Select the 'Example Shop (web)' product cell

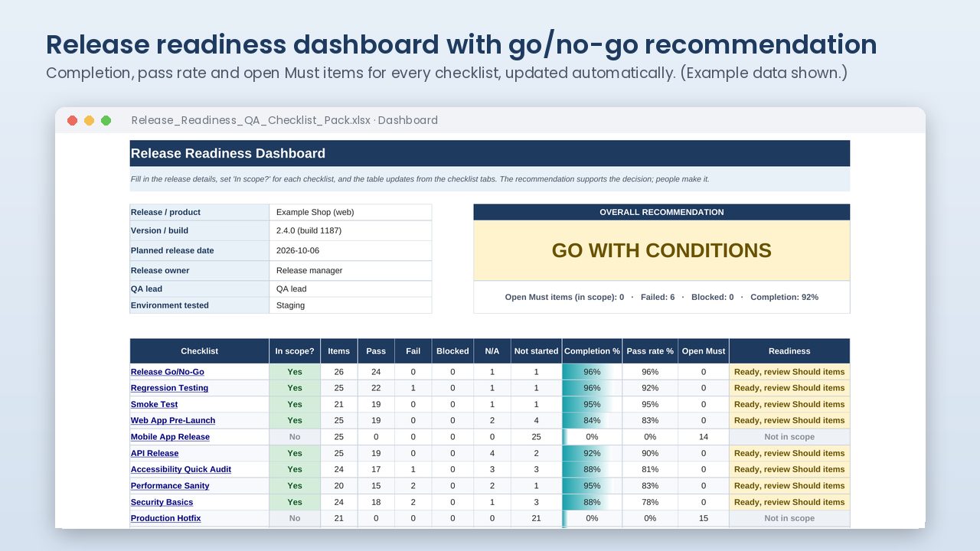pyautogui.click(x=351, y=212)
